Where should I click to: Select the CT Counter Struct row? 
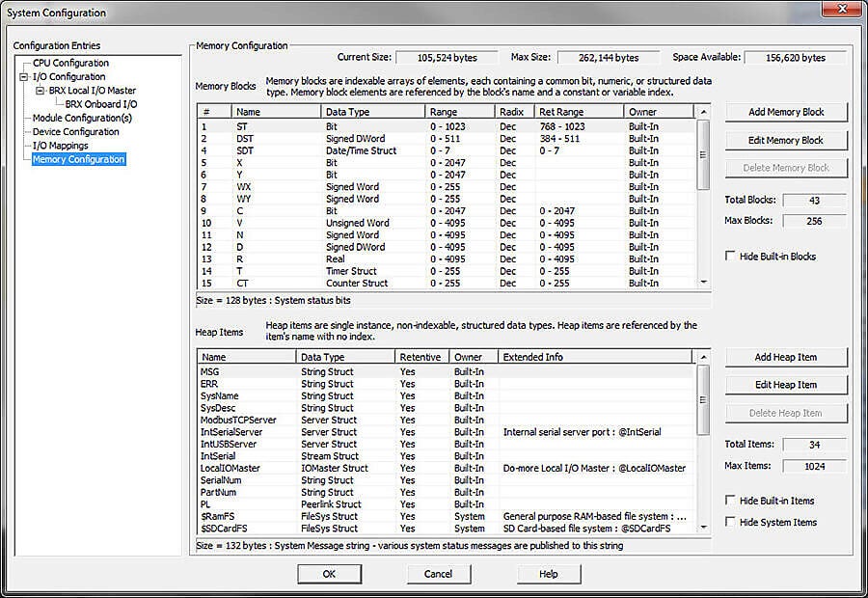[x=447, y=284]
